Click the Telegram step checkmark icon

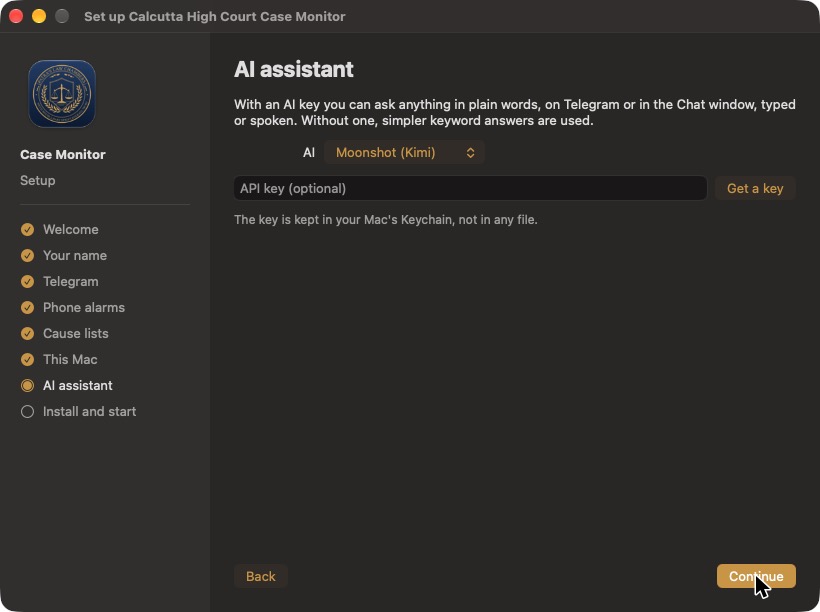click(x=27, y=281)
